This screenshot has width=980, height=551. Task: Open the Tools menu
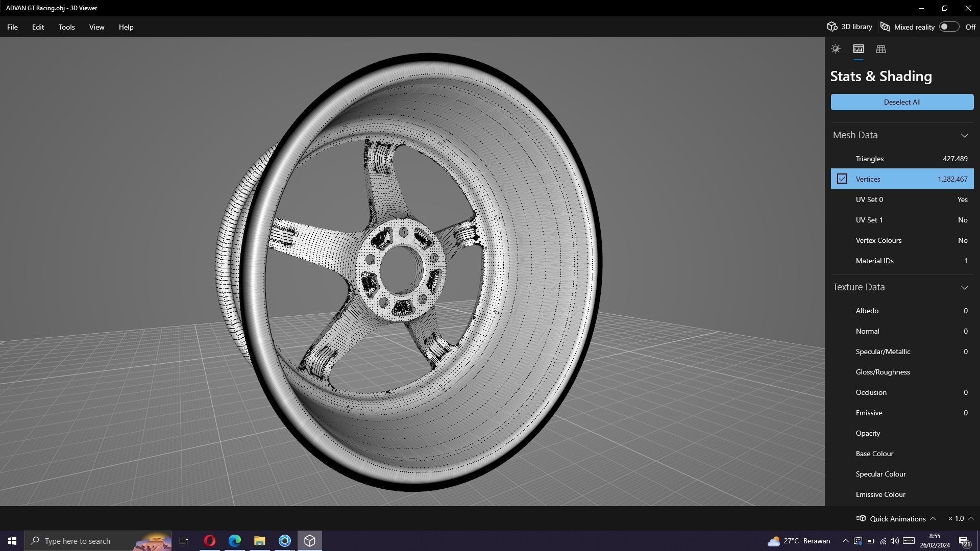click(x=66, y=27)
